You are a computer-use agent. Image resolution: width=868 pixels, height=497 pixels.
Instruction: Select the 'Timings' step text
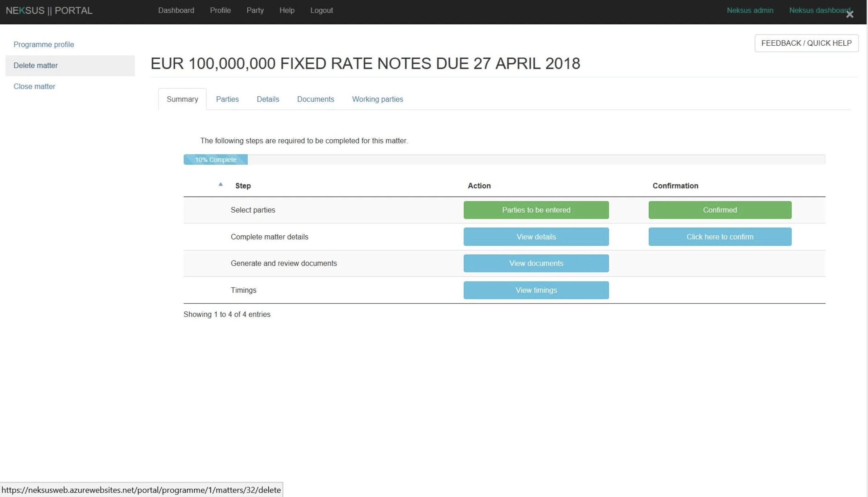pyautogui.click(x=244, y=290)
